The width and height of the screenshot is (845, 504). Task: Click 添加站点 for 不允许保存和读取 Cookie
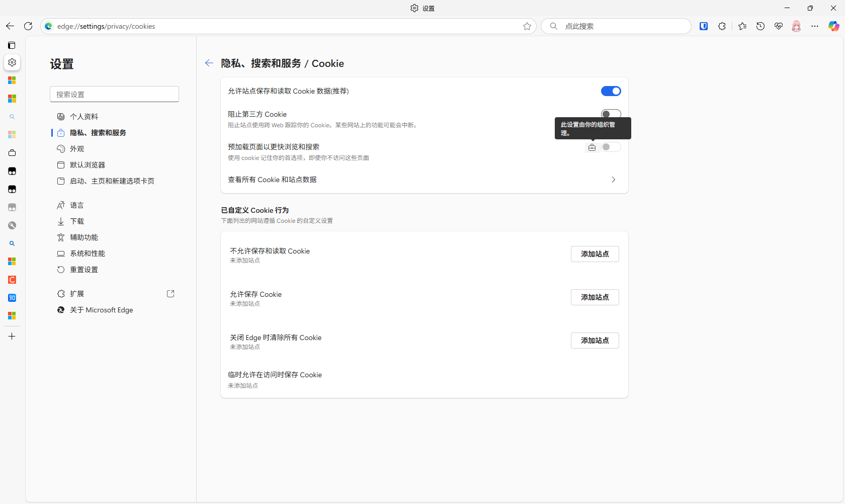click(595, 254)
